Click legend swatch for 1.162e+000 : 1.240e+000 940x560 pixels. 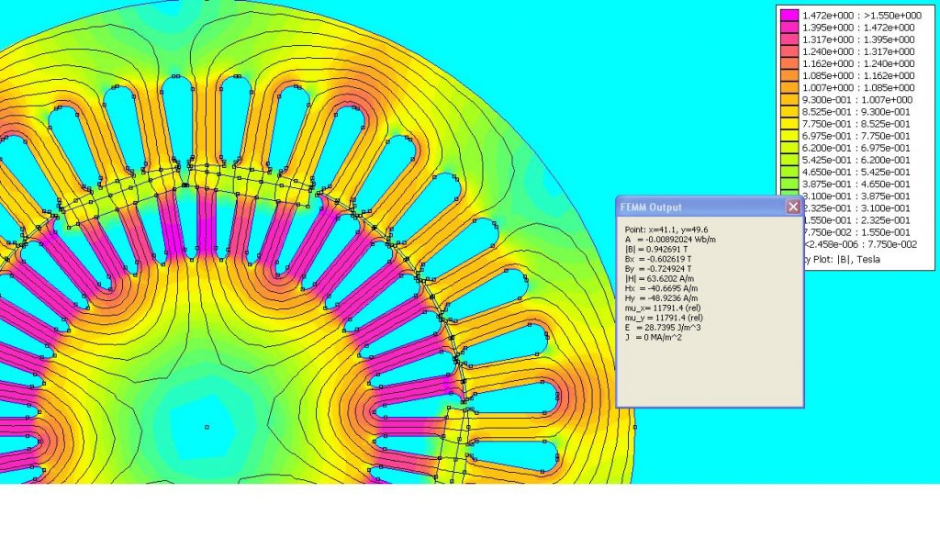point(789,63)
